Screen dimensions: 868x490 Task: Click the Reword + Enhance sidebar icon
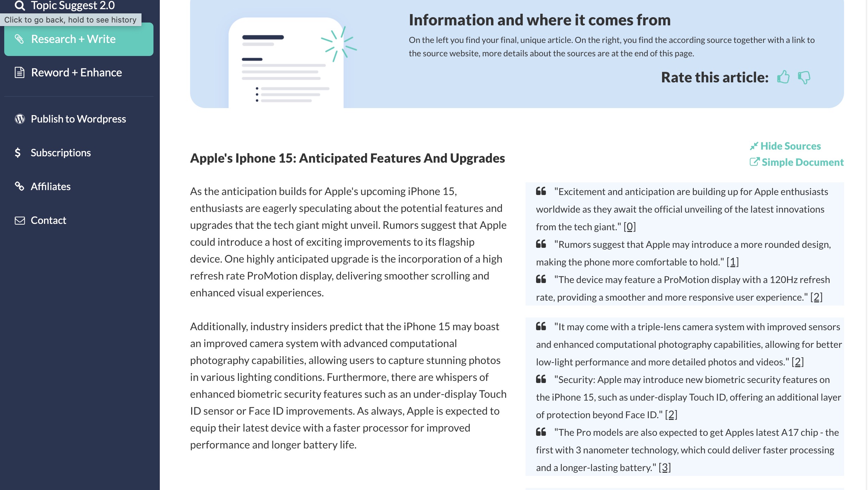tap(17, 72)
